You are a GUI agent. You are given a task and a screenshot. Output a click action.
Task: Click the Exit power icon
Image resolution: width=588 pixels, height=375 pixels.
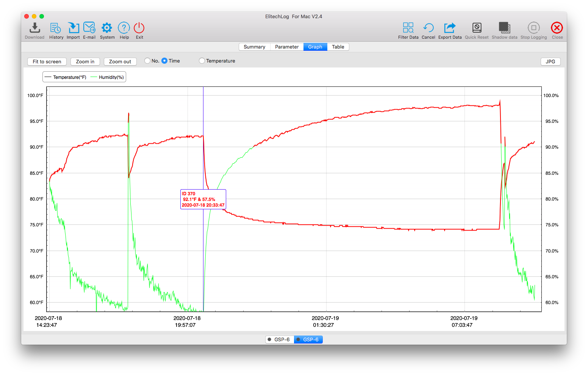pos(139,28)
